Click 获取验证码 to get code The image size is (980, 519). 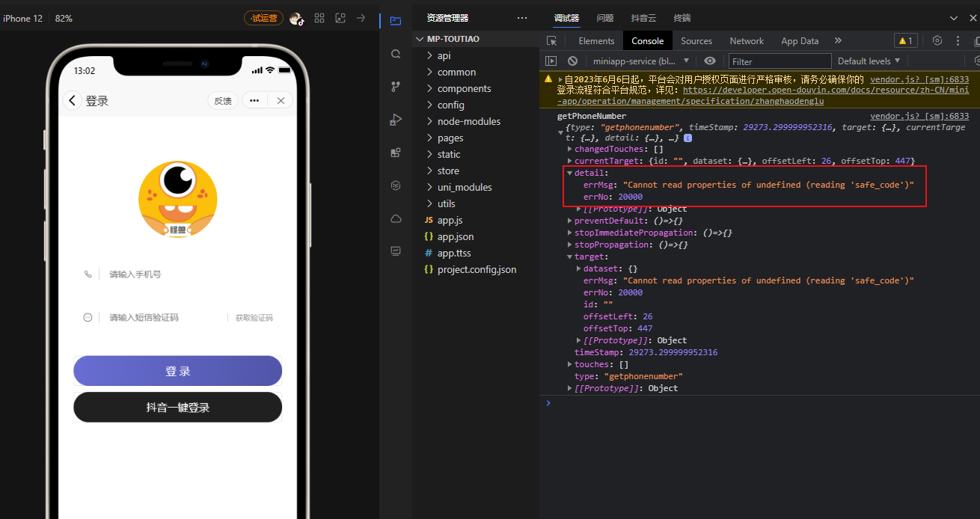click(x=254, y=318)
